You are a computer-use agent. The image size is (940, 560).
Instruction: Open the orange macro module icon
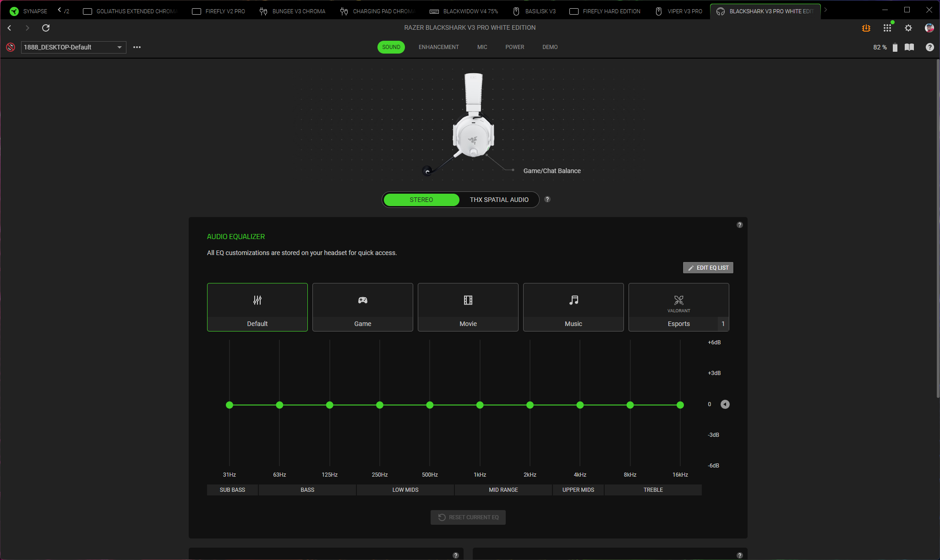(866, 28)
